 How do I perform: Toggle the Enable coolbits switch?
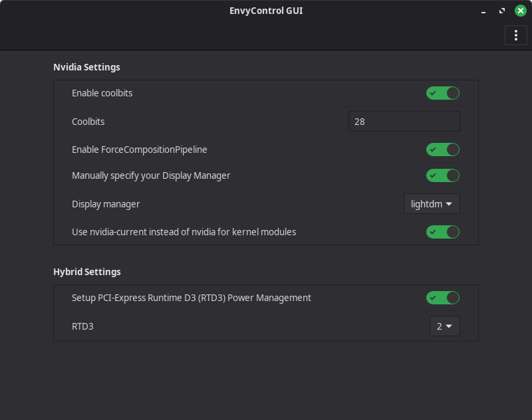tap(443, 94)
